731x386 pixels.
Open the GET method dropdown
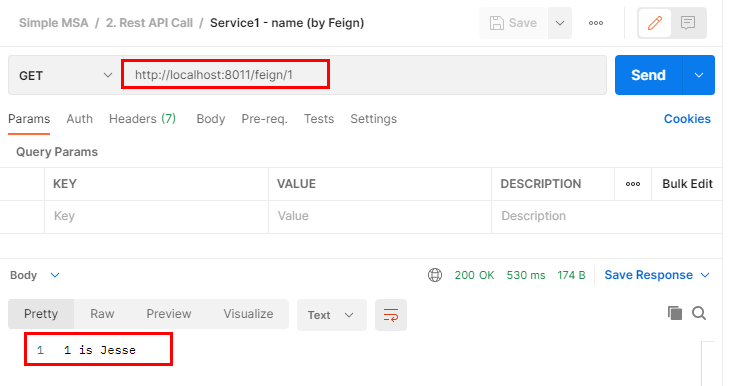coord(65,76)
